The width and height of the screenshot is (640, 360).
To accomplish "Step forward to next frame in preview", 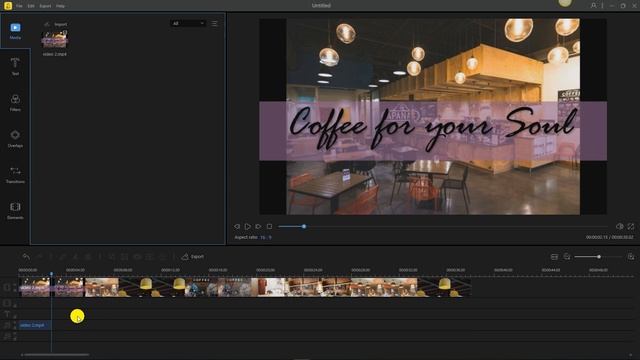I will [258, 226].
